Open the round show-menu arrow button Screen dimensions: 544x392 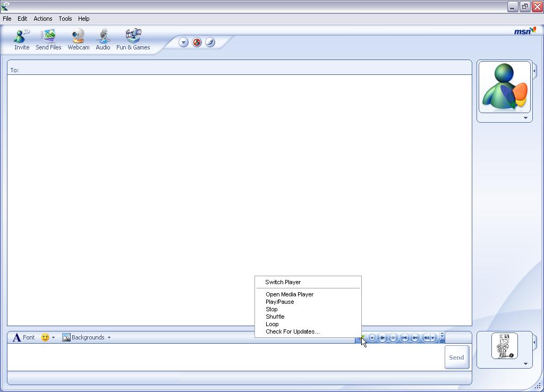click(183, 42)
